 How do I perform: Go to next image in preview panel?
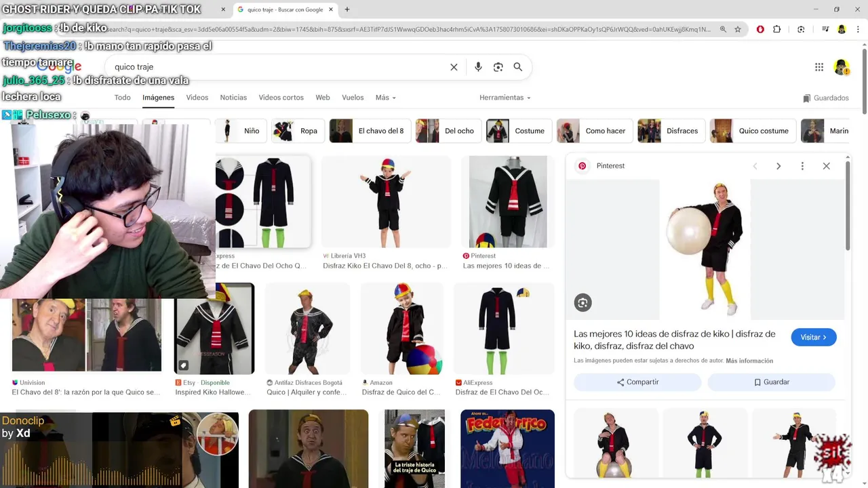tap(778, 166)
